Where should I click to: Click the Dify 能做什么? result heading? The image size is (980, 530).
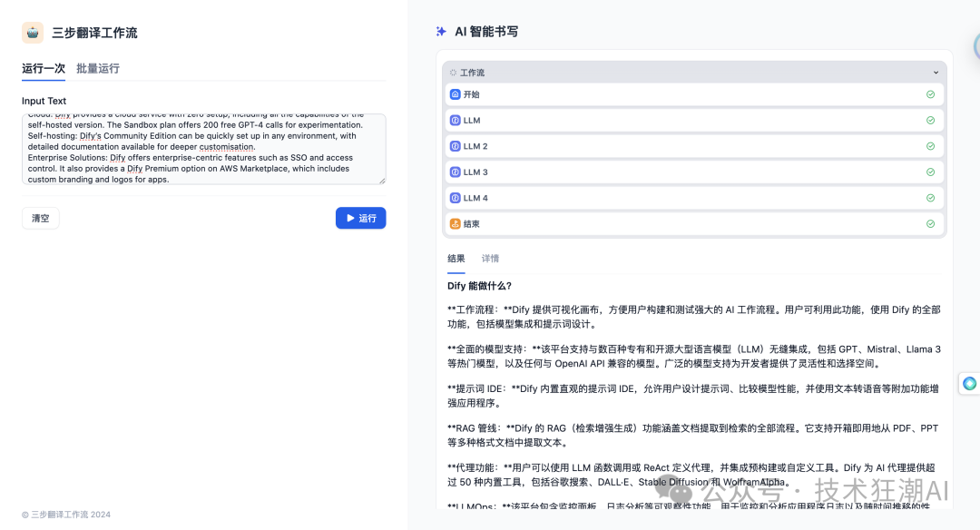tap(479, 286)
